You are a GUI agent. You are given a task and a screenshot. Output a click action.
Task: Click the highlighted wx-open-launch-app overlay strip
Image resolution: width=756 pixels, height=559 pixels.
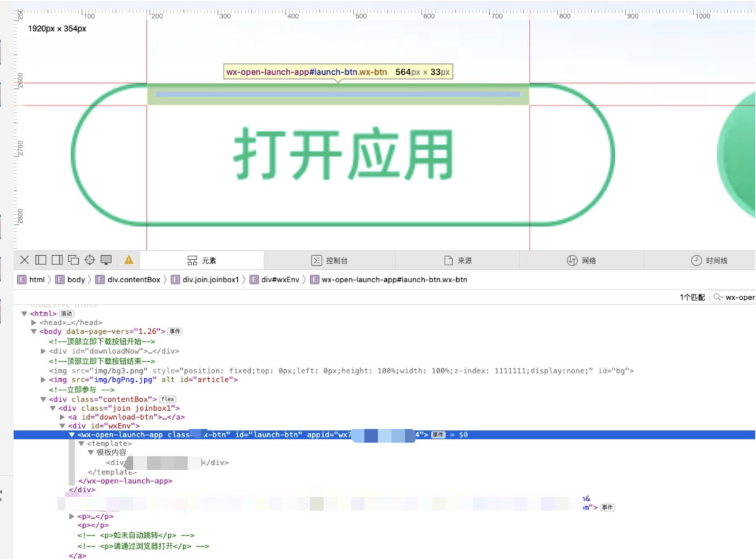[338, 94]
